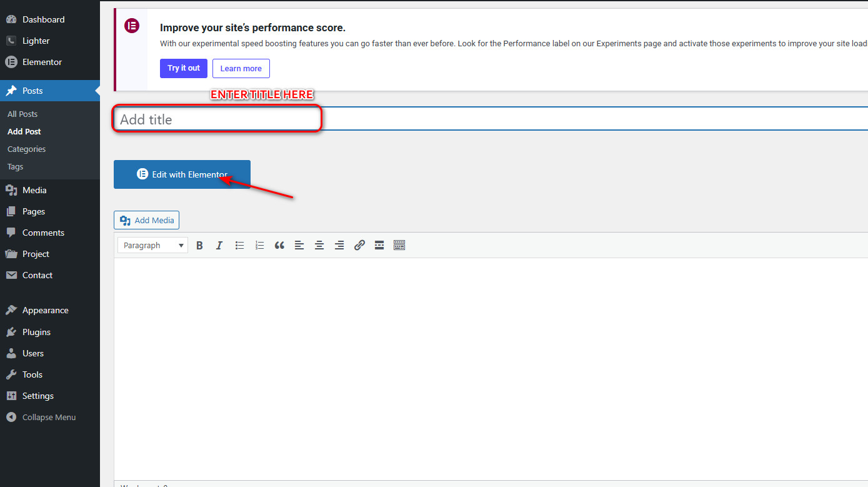Click Edit with Elementor button
This screenshot has height=487, width=868.
click(x=182, y=174)
